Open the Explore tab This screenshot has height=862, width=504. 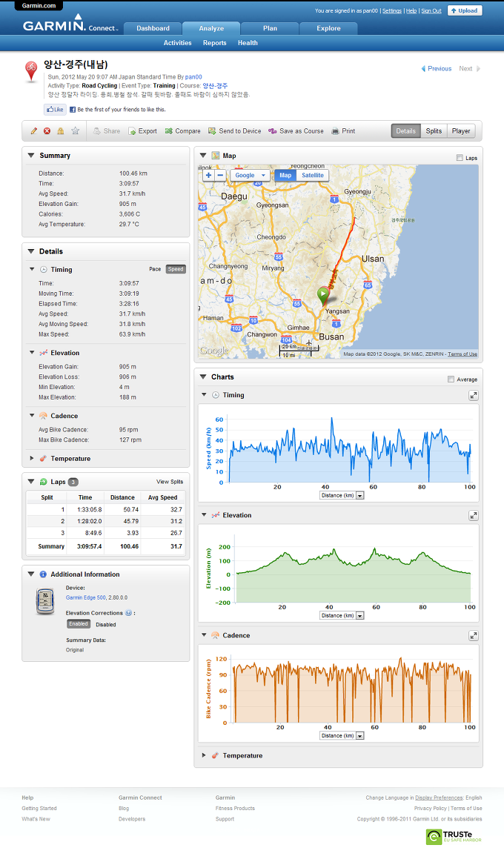[328, 29]
